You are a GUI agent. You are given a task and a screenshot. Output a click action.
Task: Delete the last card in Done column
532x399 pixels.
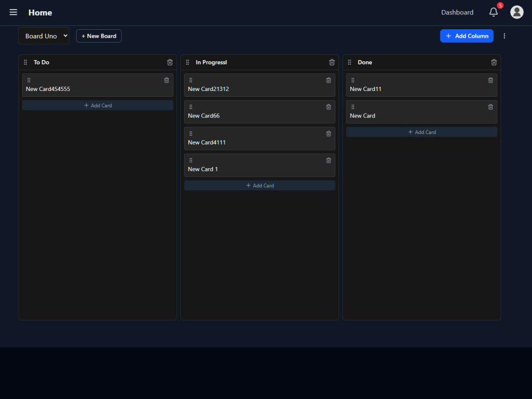[491, 107]
